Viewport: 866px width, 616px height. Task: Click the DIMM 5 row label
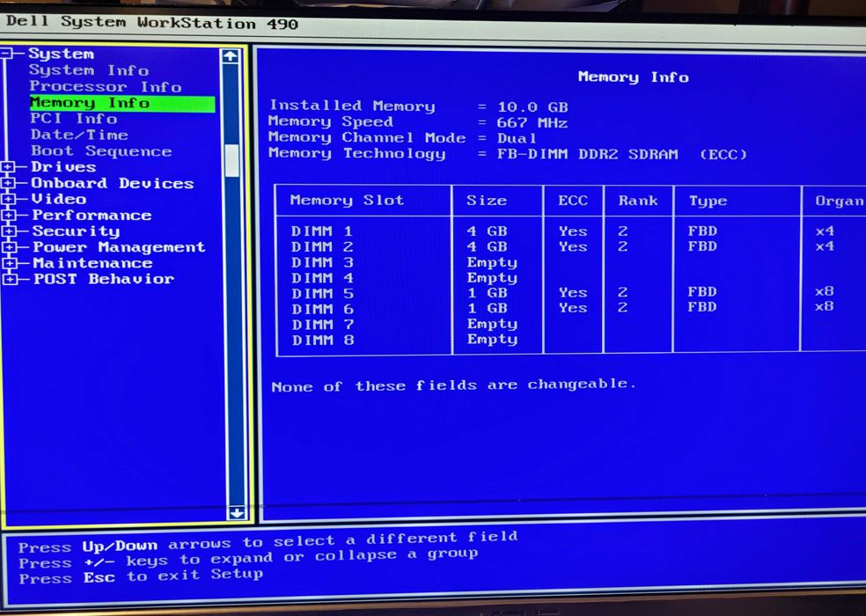[322, 293]
